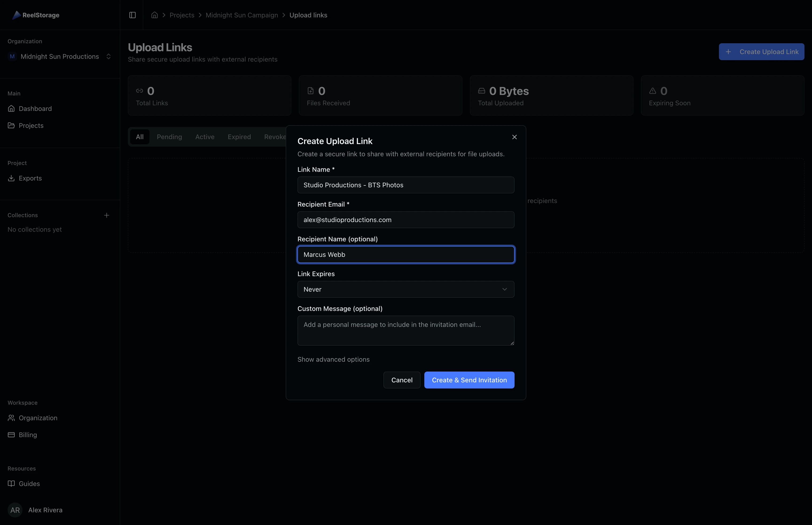This screenshot has height=525, width=812.
Task: Expand the advanced options in the dialog
Action: [x=333, y=359]
